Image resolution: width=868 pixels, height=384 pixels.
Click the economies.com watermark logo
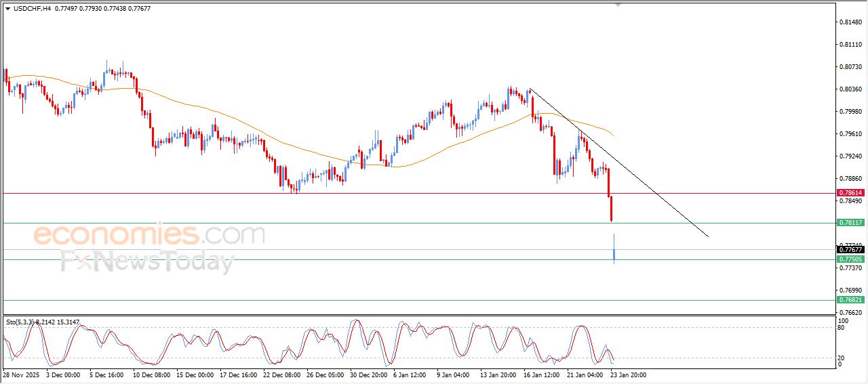coord(149,235)
